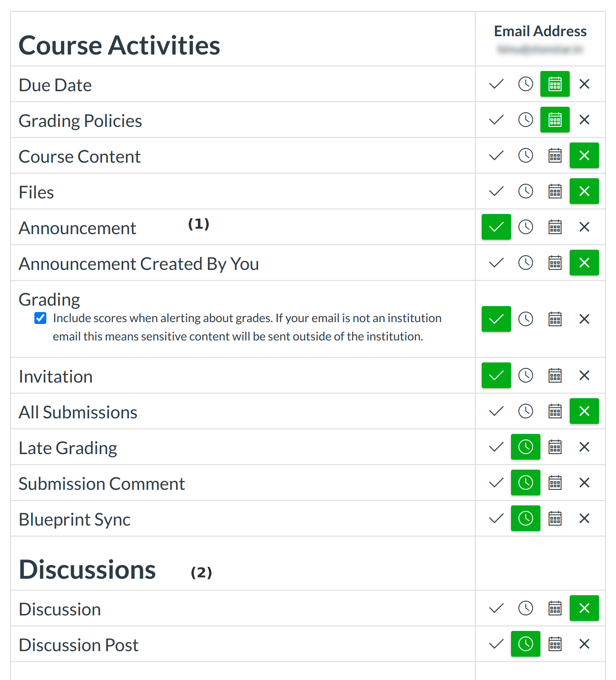Set Due Date to notify immediately checkmark
Image resolution: width=616 pixels, height=680 pixels.
pyautogui.click(x=496, y=84)
